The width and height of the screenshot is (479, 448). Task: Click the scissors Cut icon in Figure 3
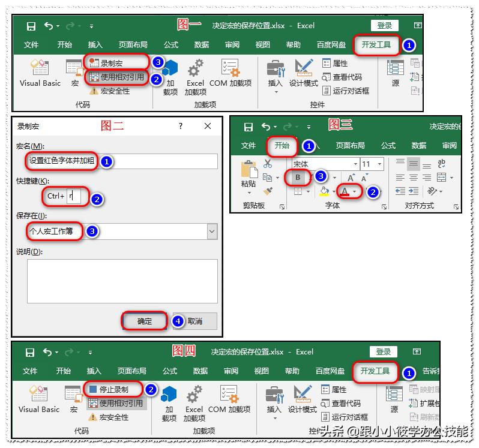tap(268, 164)
